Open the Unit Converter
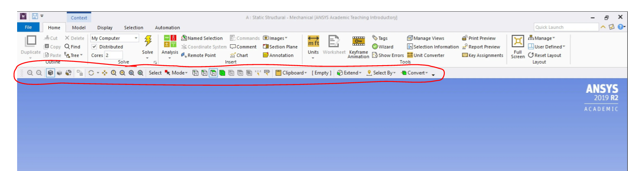Viewport: 644px width, 171px height. click(x=426, y=55)
